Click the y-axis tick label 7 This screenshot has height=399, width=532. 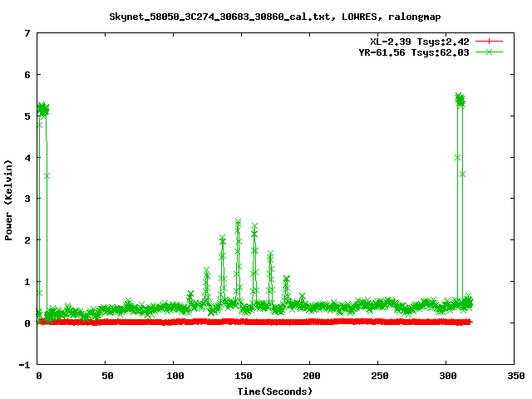(x=27, y=33)
